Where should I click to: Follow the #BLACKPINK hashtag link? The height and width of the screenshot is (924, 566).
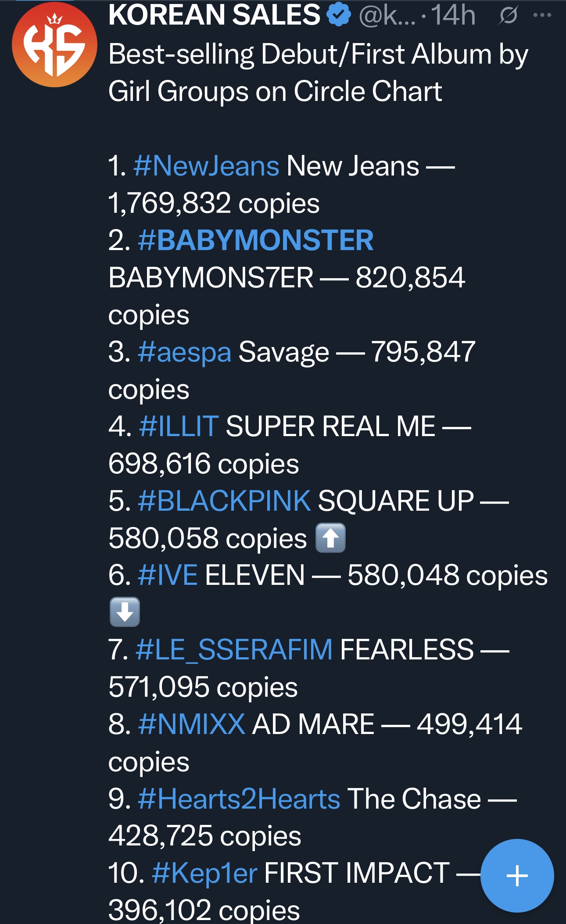[224, 501]
